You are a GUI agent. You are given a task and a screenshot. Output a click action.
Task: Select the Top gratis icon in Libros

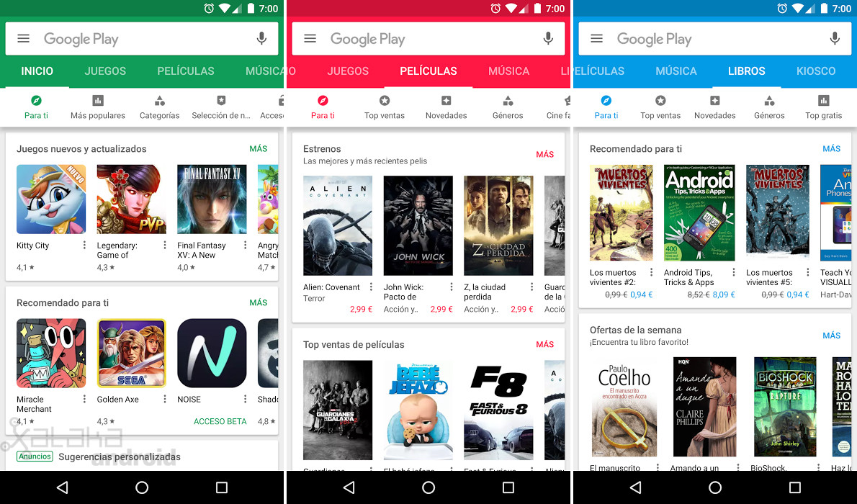824,102
